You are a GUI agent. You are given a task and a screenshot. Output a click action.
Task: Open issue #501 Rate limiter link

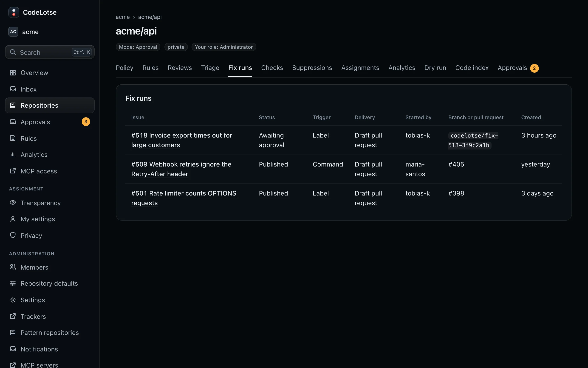tap(184, 198)
